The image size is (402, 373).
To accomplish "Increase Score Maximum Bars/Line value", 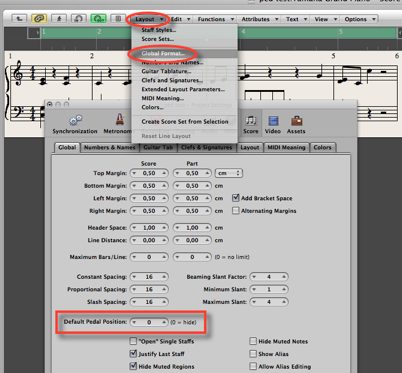I will coord(164,257).
